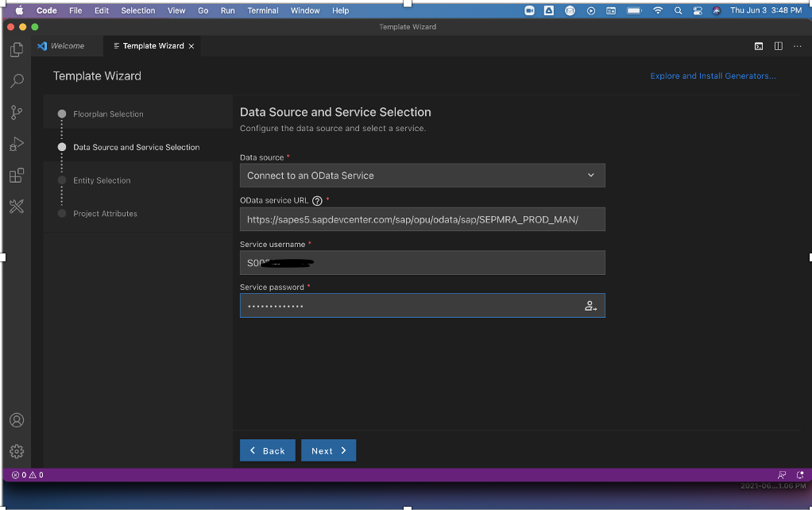Select the Project Attributes step

[105, 214]
